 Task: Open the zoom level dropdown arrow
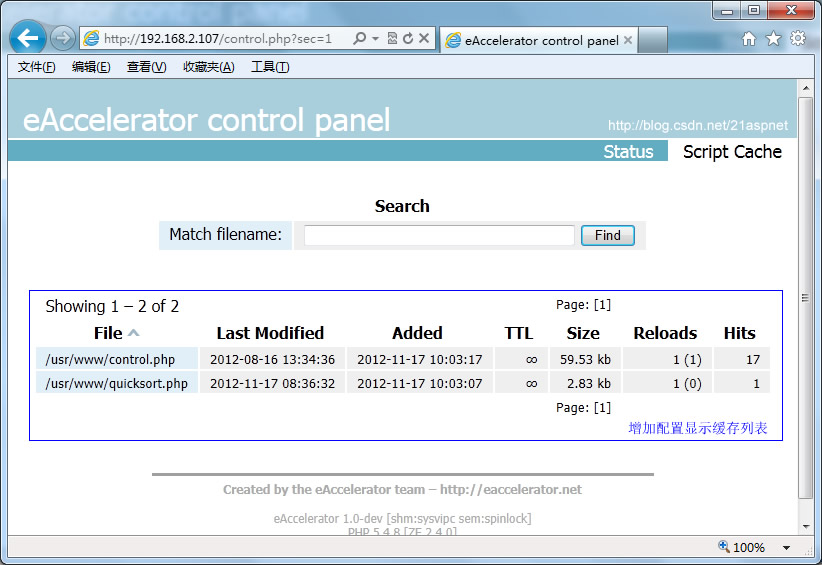click(x=786, y=548)
